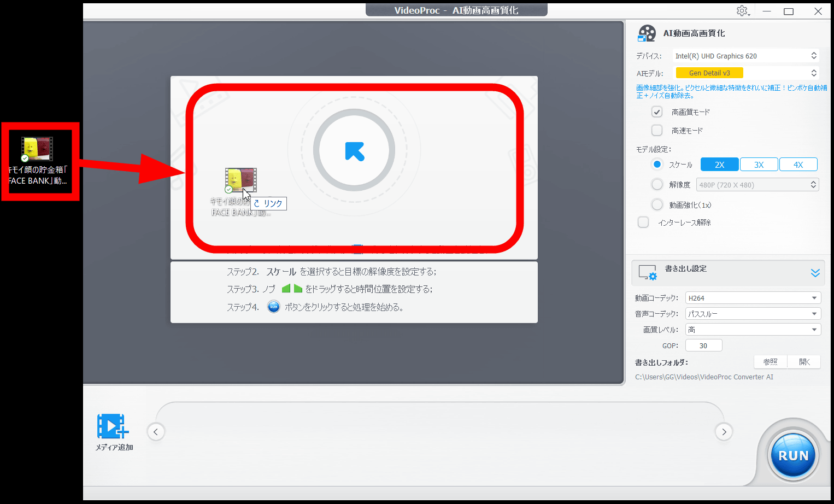Select the スケール radio button
Image resolution: width=834 pixels, height=504 pixels.
(x=657, y=165)
